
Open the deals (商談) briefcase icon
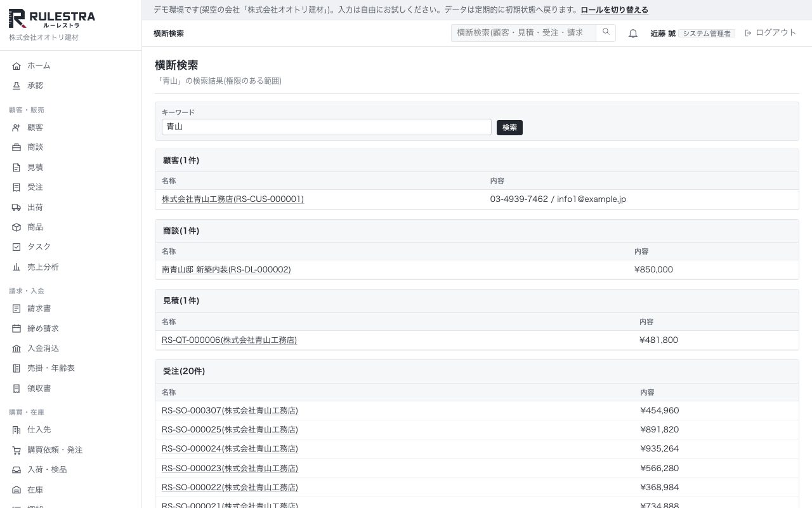tap(16, 147)
